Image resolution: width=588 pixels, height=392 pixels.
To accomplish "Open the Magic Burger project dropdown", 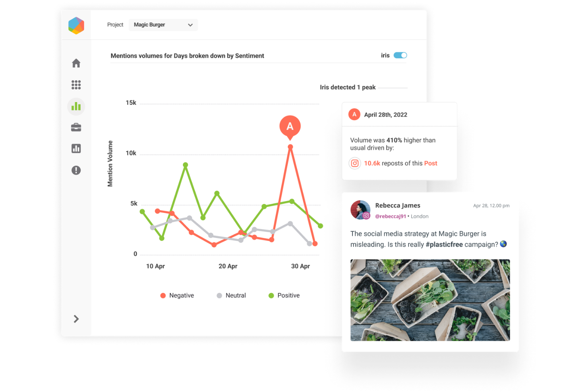I will coord(163,25).
